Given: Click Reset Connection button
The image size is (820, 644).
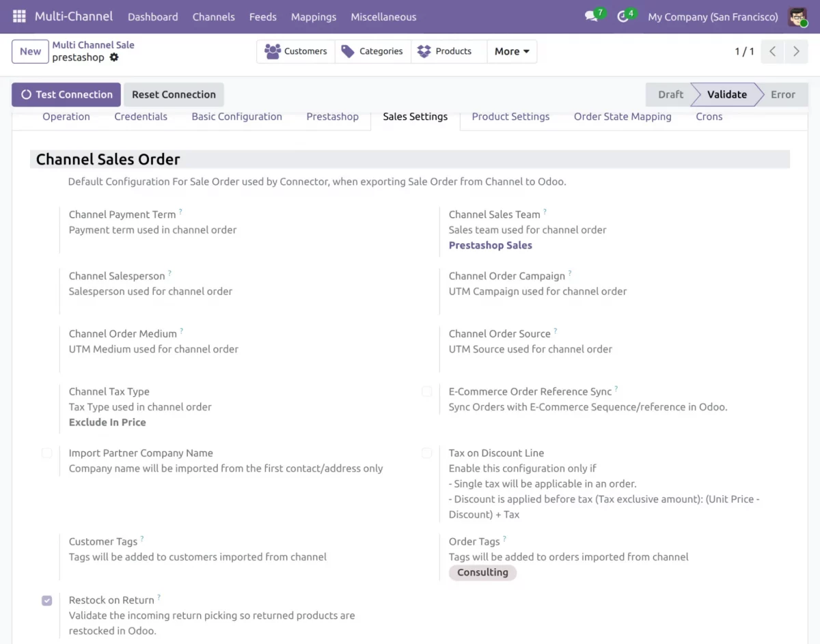Looking at the screenshot, I should coord(174,94).
